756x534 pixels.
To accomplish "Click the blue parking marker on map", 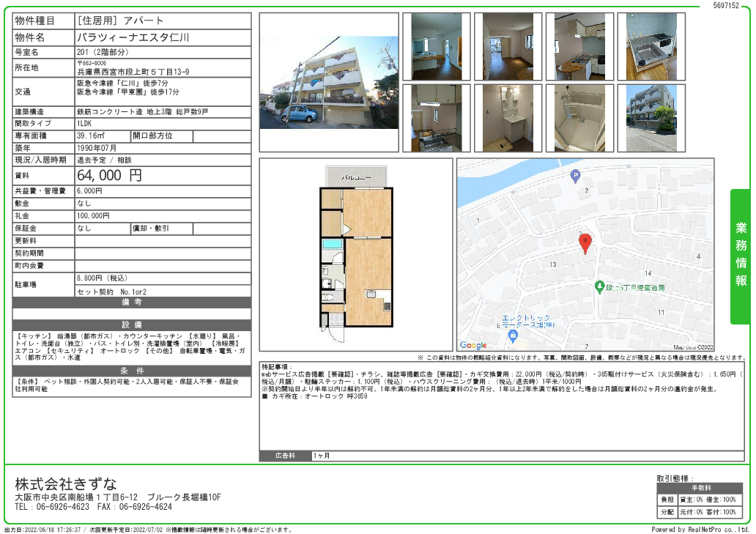I will (574, 176).
